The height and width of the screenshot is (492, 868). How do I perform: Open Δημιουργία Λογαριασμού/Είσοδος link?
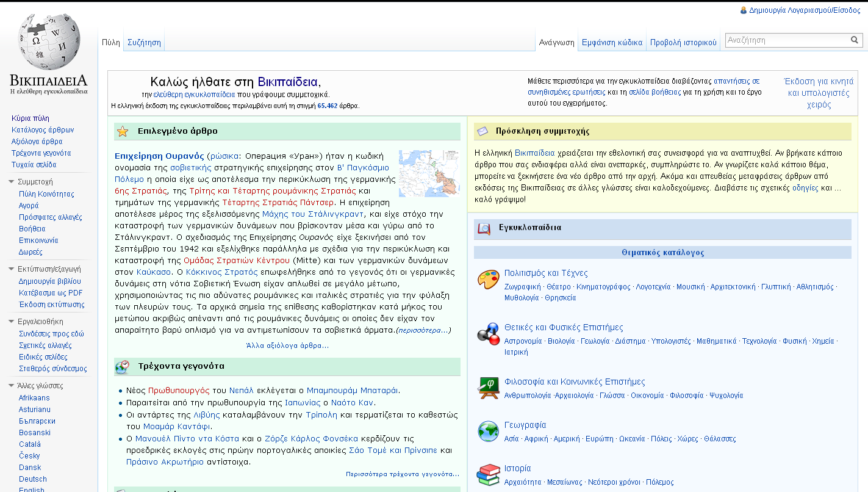[x=805, y=11]
